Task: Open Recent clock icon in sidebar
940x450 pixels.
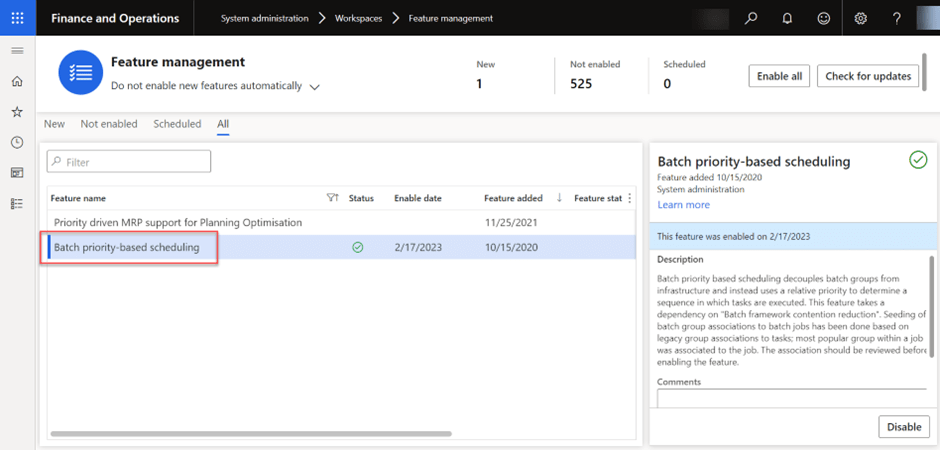Action: pos(17,142)
